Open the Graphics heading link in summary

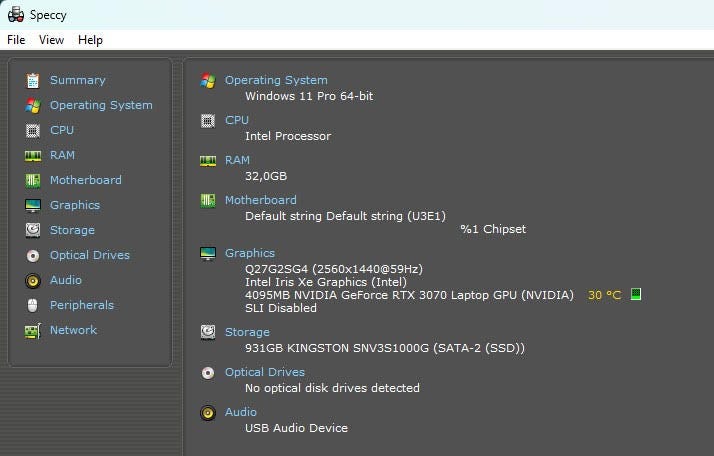(249, 253)
